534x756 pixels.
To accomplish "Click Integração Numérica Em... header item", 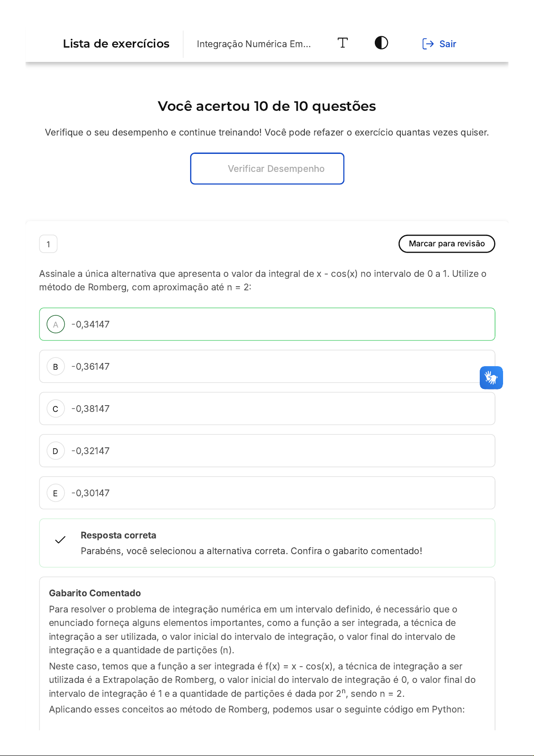I will [253, 44].
